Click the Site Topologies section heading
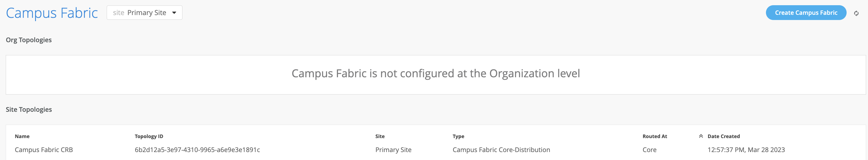Viewport: 868px width, 160px height. 29,110
